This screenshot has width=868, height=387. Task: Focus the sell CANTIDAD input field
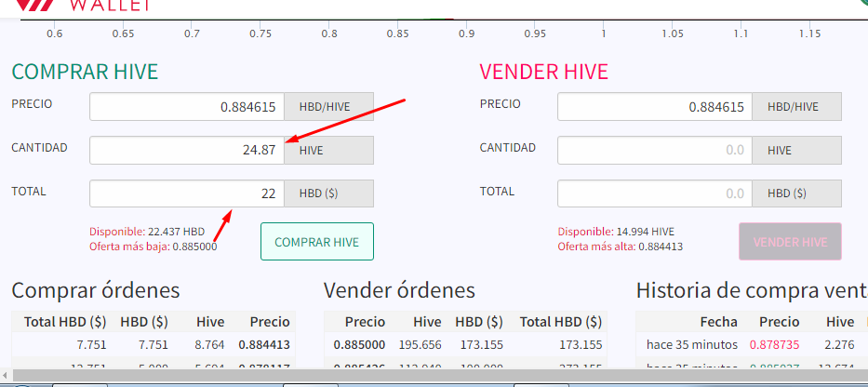(655, 150)
